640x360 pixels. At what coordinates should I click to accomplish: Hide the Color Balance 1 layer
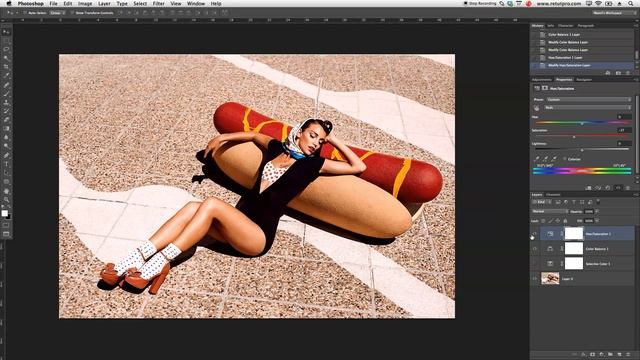(535, 249)
